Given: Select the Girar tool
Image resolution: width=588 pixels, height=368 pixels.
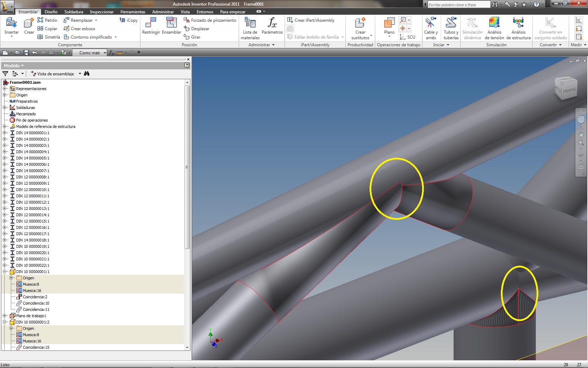Looking at the screenshot, I should (192, 37).
